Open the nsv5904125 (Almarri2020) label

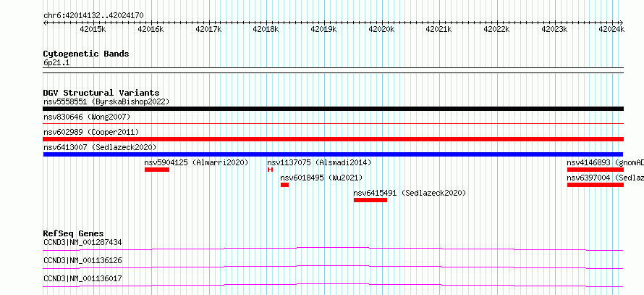pyautogui.click(x=196, y=162)
